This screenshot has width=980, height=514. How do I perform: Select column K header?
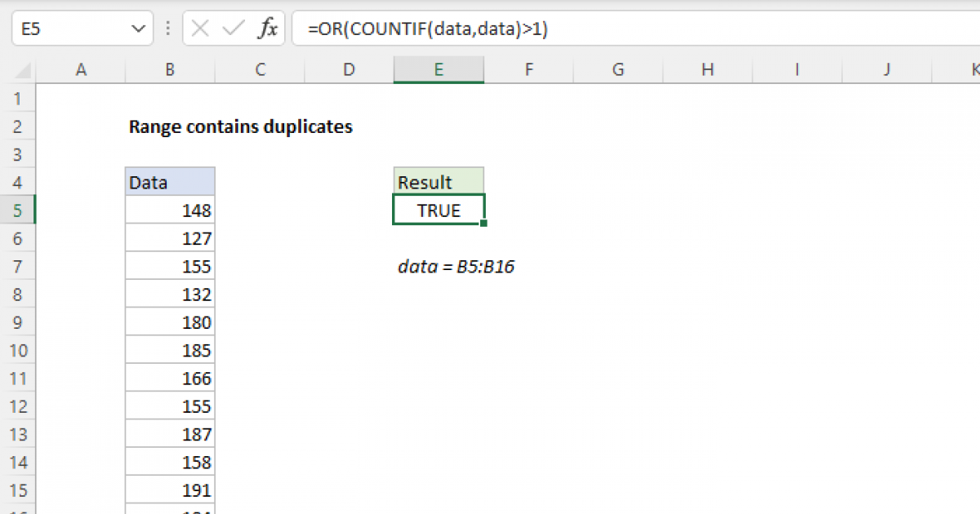[x=973, y=69]
